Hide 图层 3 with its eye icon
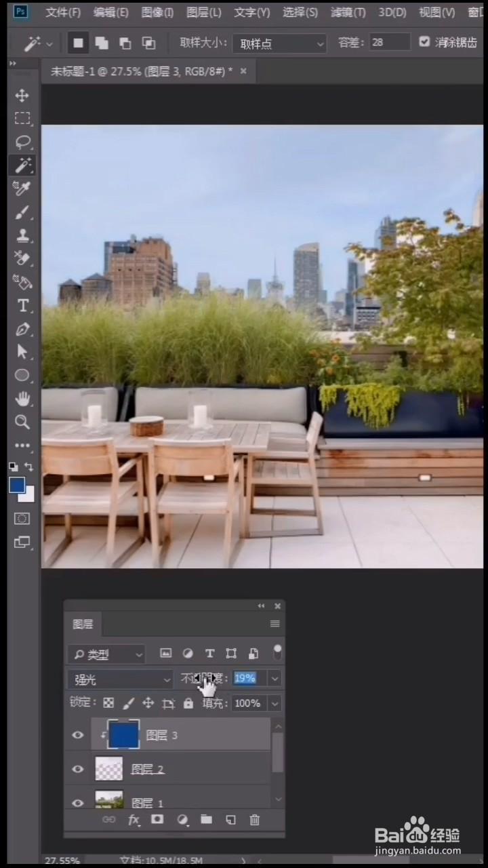Viewport: 488px width, 868px height. click(x=78, y=735)
